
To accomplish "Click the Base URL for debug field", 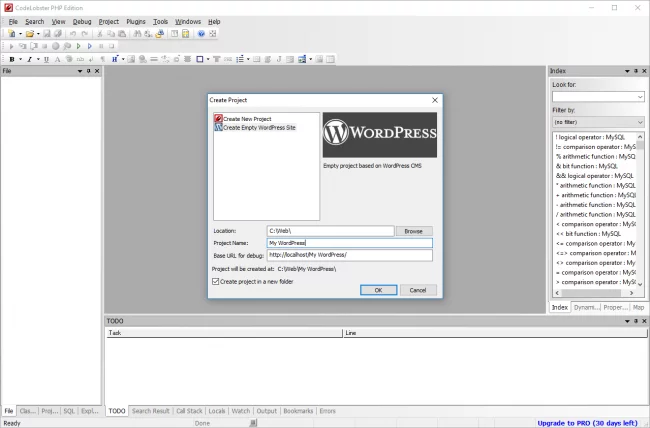I will [349, 255].
